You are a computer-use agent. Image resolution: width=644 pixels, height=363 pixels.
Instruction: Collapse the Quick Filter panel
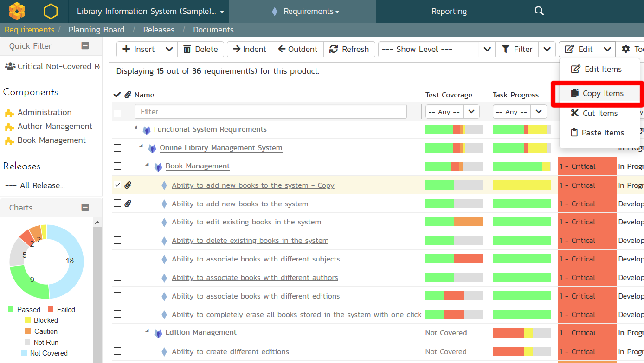pos(85,45)
